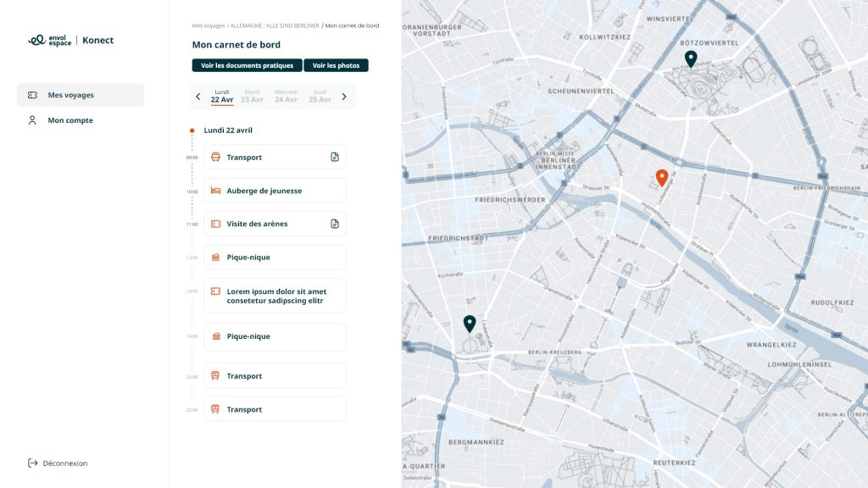The height and width of the screenshot is (488, 868).
Task: Select the Mardi 23 Avr tab
Action: click(252, 96)
